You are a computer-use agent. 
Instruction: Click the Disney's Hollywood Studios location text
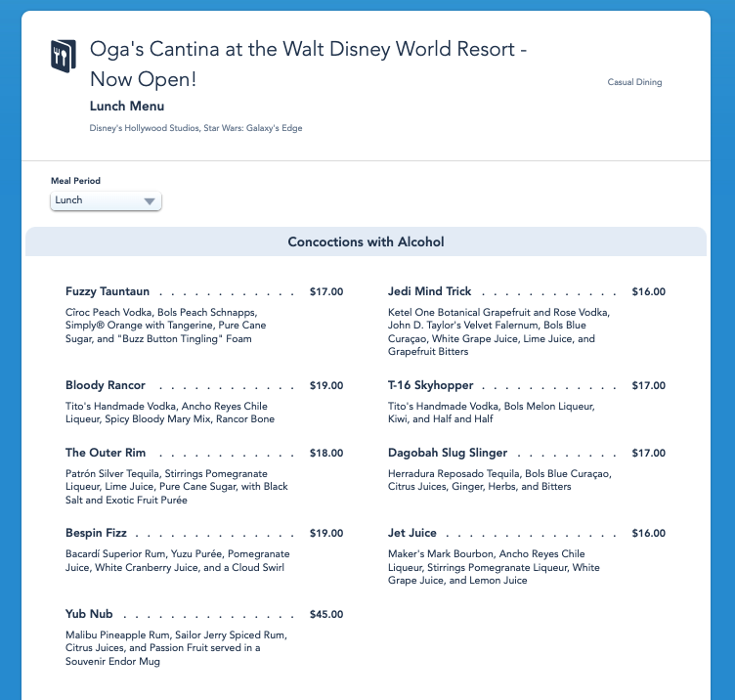coord(195,128)
